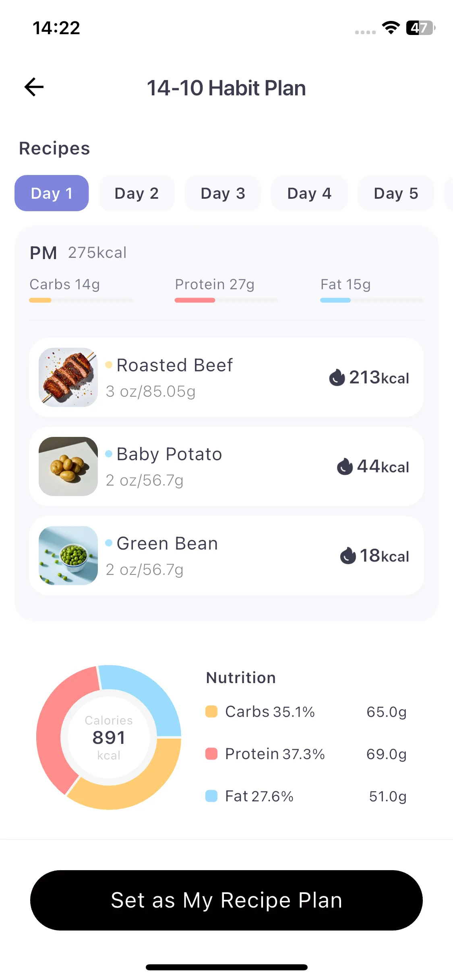Tap the blue Fat color swatch in Nutrition
The height and width of the screenshot is (980, 453).
coord(211,796)
